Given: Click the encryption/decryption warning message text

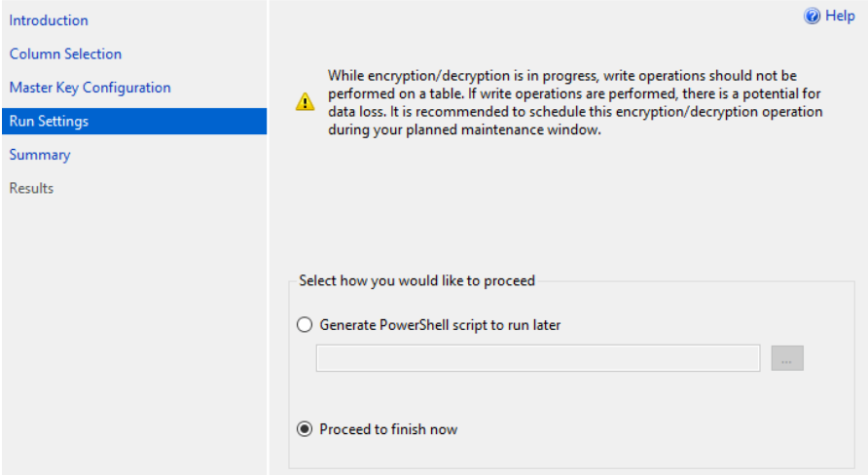Looking at the screenshot, I should click(x=575, y=102).
